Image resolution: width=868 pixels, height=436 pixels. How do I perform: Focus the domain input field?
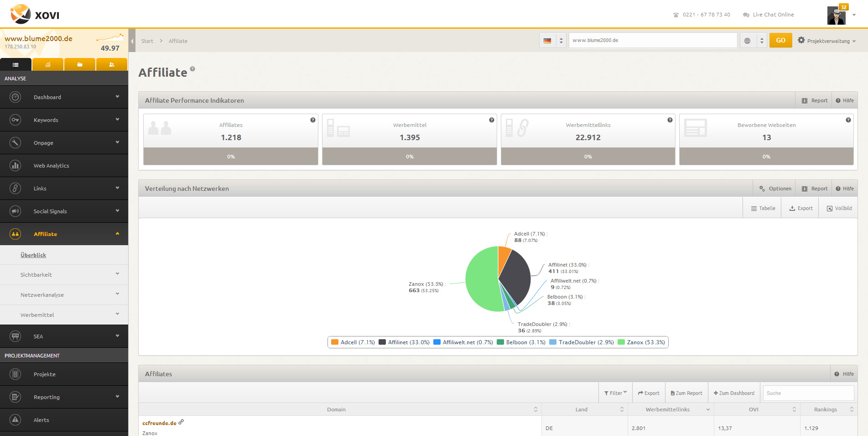point(653,40)
